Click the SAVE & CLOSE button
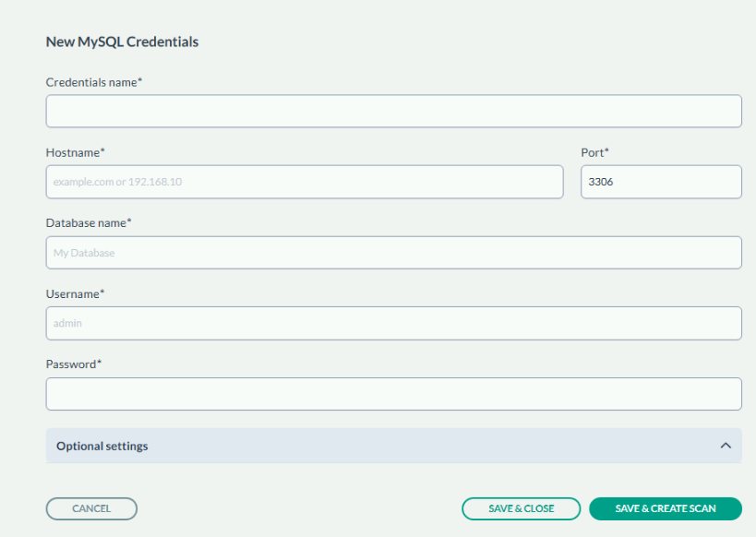This screenshot has height=537, width=756. (x=521, y=508)
